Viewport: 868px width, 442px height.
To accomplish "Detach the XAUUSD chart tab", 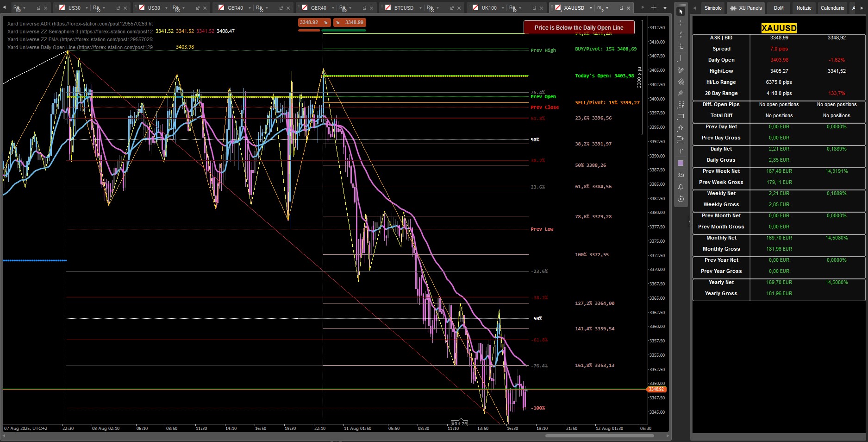I will tap(621, 8).
